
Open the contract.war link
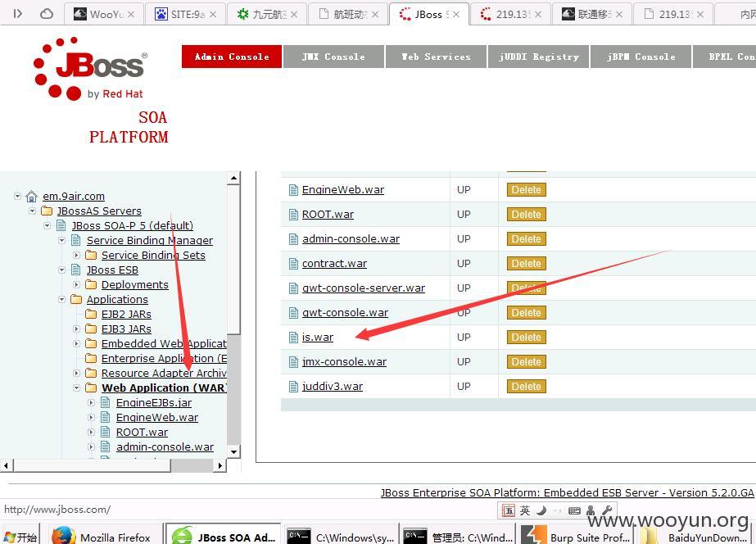(334, 263)
